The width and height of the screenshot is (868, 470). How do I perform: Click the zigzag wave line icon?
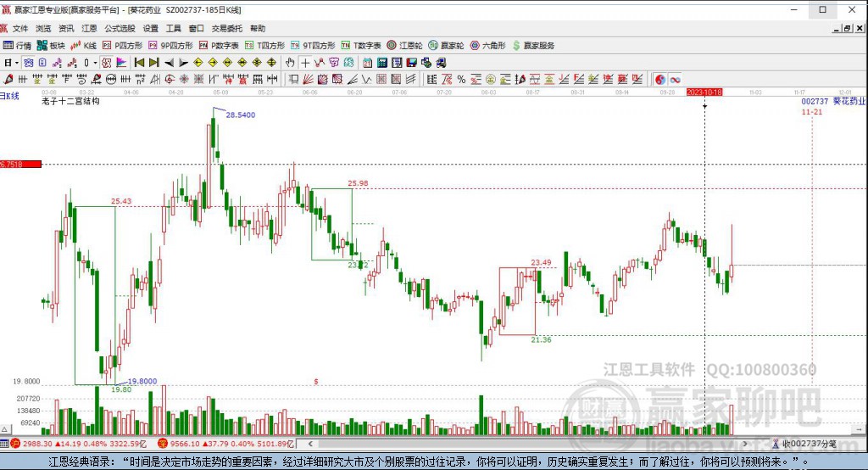(x=367, y=79)
